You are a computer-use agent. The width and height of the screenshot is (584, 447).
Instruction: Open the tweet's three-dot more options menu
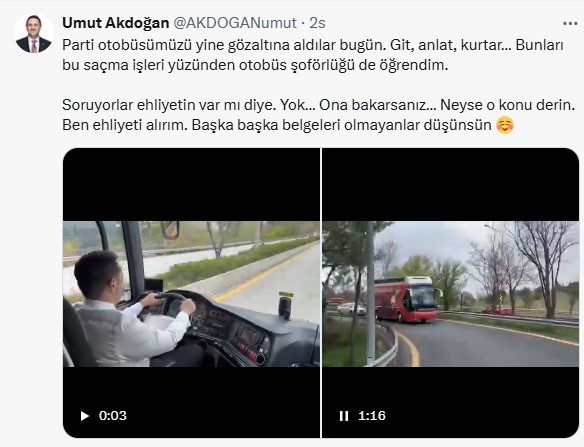tap(570, 23)
